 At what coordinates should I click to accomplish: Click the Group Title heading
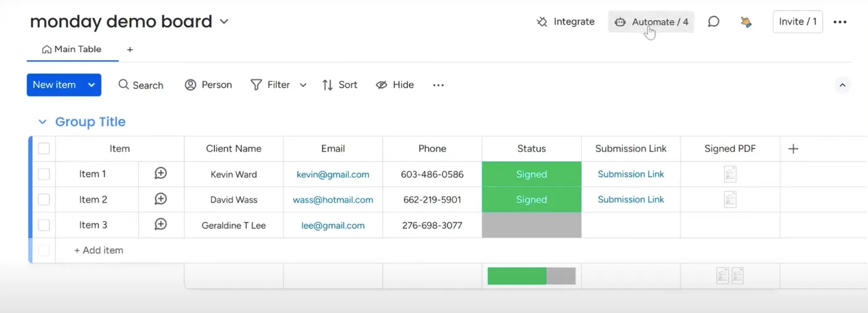[x=90, y=122]
